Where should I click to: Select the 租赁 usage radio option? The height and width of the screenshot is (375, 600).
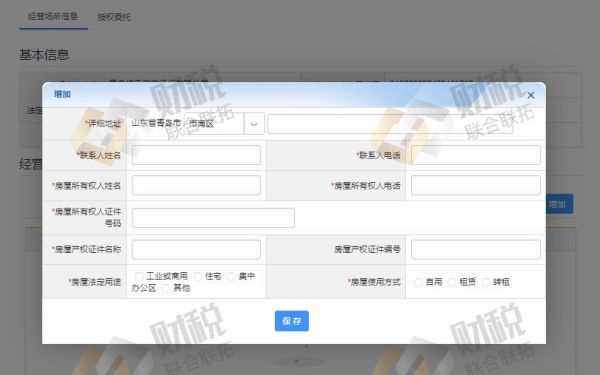[x=452, y=282]
